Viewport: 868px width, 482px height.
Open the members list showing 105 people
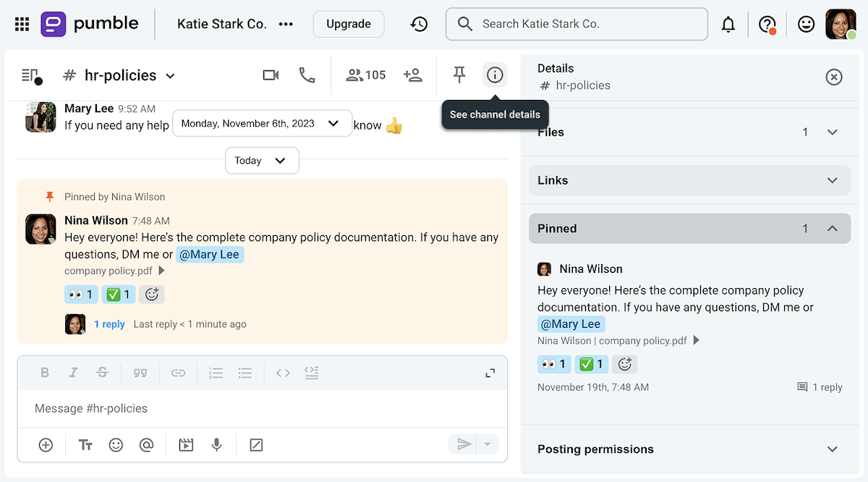365,75
